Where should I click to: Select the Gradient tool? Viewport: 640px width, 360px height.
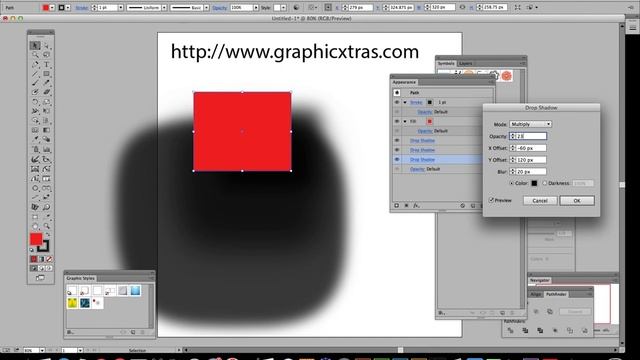[x=47, y=130]
